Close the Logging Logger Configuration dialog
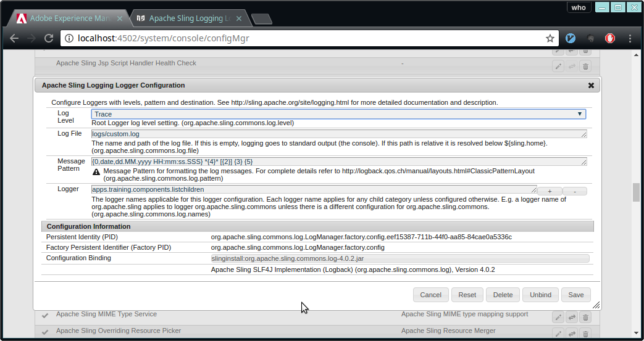 [x=591, y=85]
